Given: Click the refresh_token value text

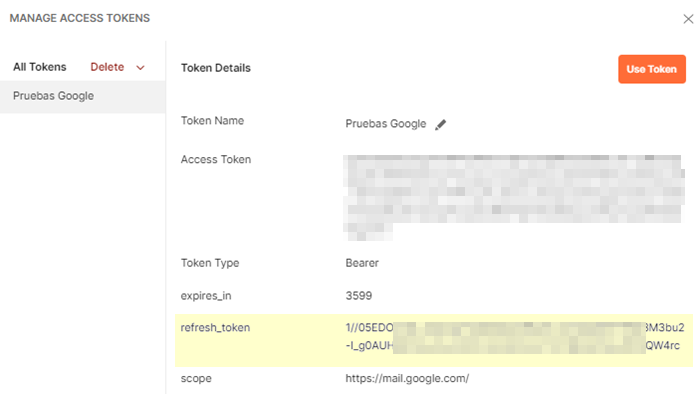Looking at the screenshot, I should pyautogui.click(x=515, y=336).
